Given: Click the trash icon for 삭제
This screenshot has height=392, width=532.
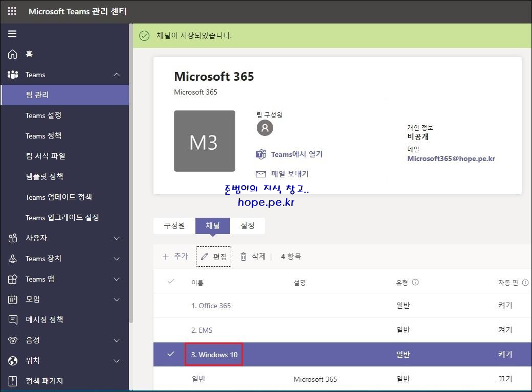Looking at the screenshot, I should (243, 257).
